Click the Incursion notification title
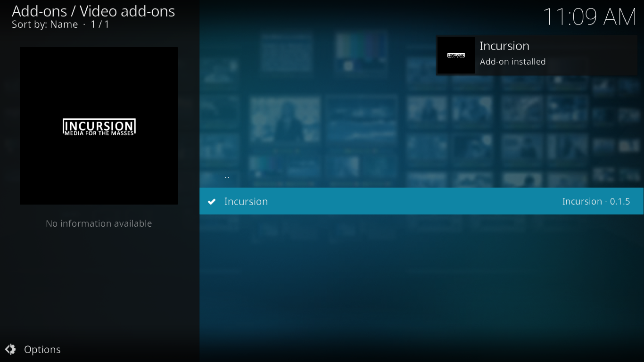 504,46
